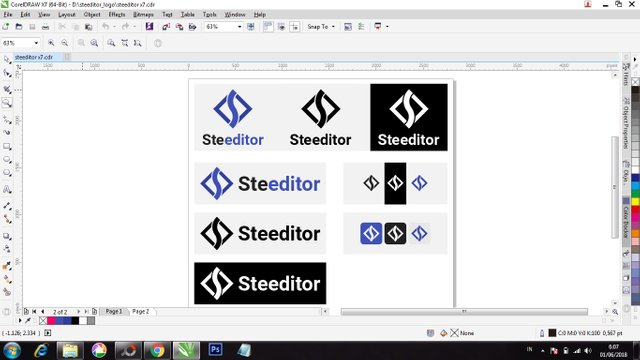The height and width of the screenshot is (360, 640).
Task: Toggle Show Rulers button
Action: click(267, 27)
